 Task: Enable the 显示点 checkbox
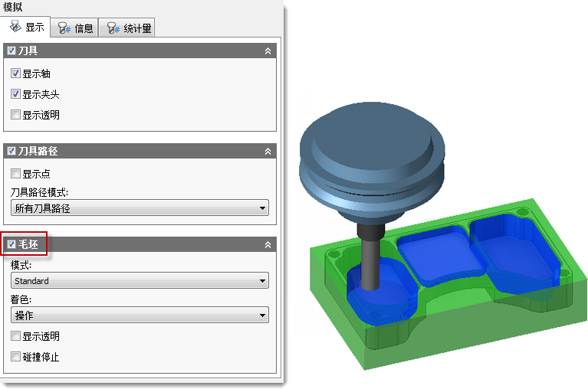coord(15,174)
